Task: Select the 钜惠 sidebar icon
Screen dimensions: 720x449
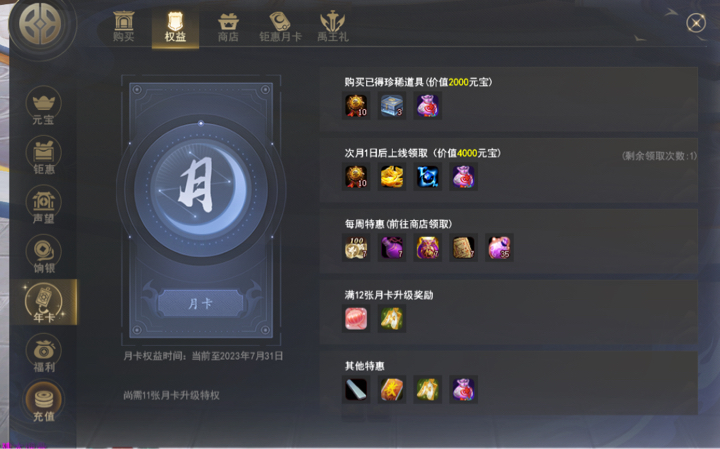Action: click(44, 155)
